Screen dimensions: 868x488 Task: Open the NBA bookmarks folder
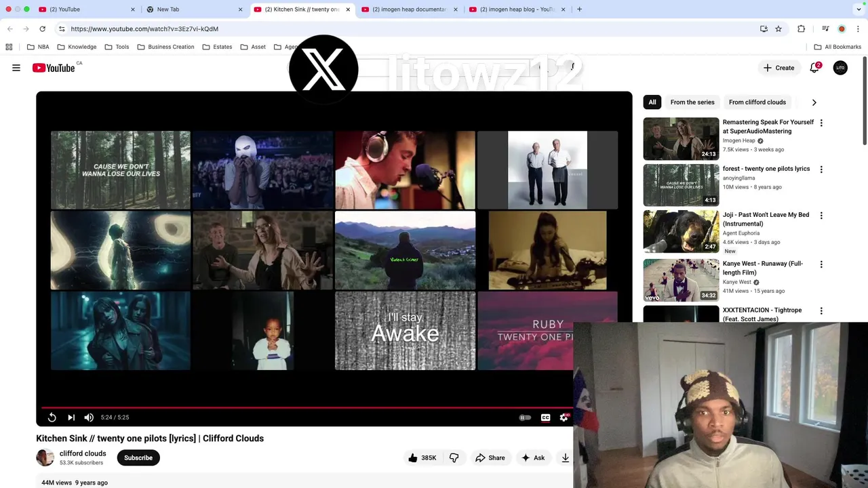click(38, 47)
